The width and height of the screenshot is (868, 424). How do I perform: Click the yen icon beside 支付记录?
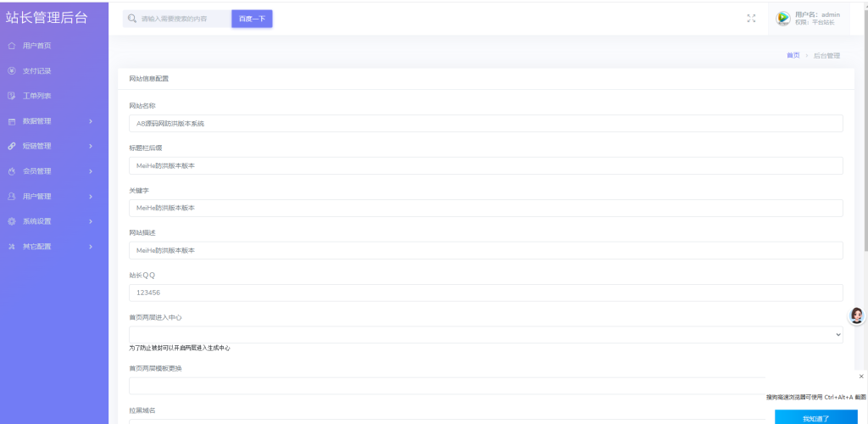click(12, 71)
